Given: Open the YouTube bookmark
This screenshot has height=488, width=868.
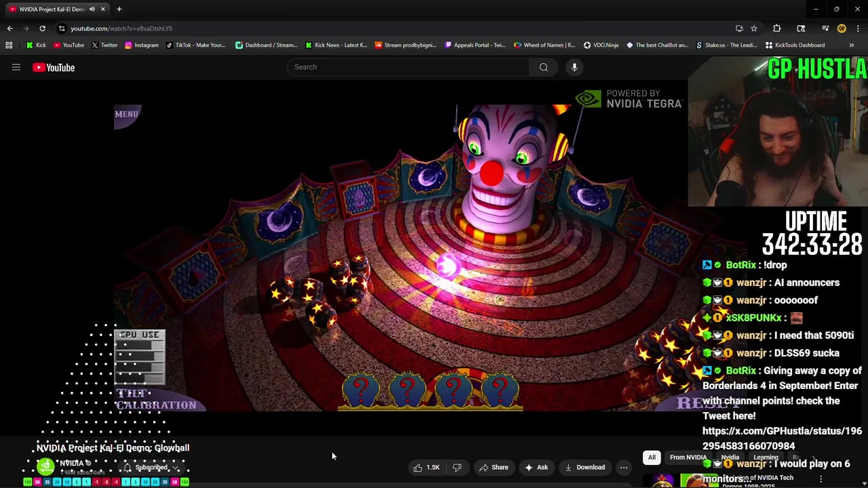Looking at the screenshot, I should click(x=68, y=45).
